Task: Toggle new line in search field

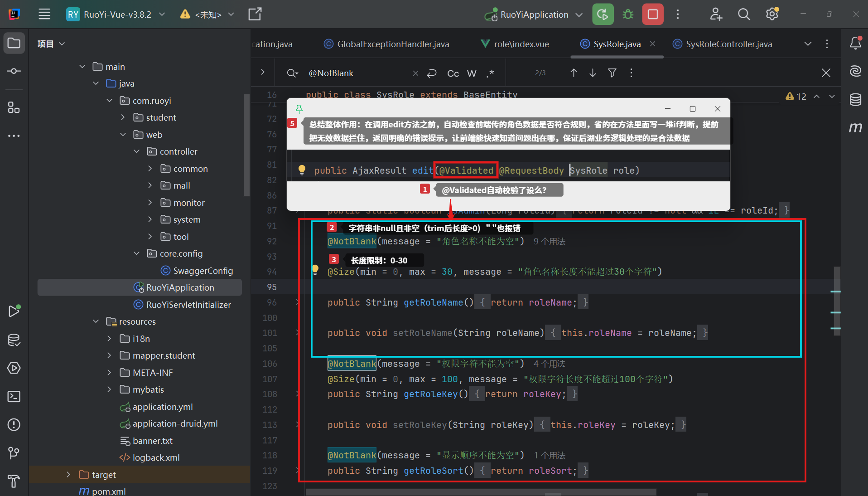Action: click(x=432, y=73)
